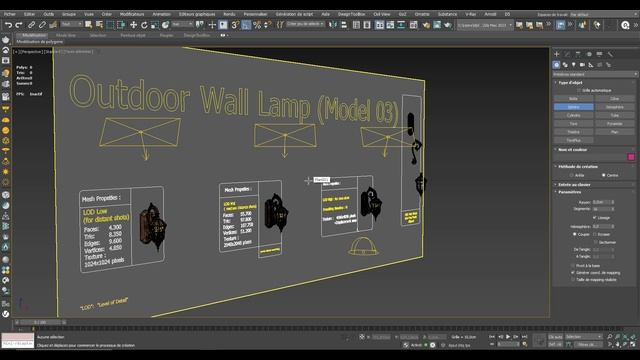Select the Link objects tool
Viewport: 640px width, 360px height.
click(x=31, y=25)
